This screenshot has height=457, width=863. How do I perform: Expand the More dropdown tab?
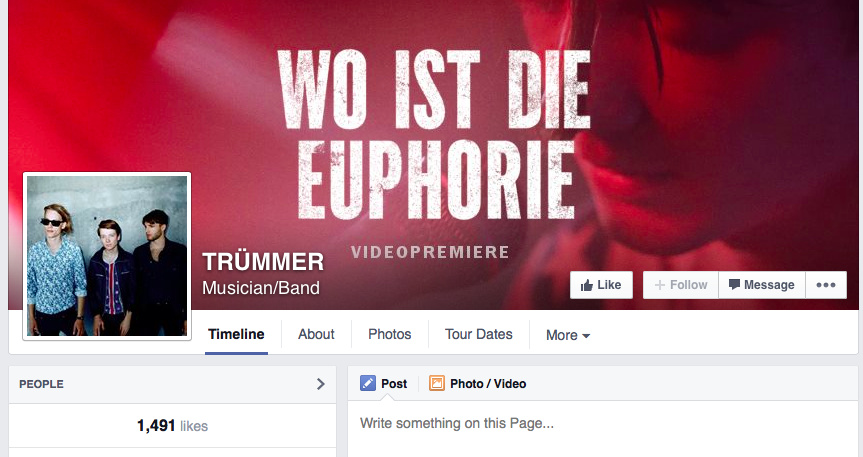tap(567, 335)
